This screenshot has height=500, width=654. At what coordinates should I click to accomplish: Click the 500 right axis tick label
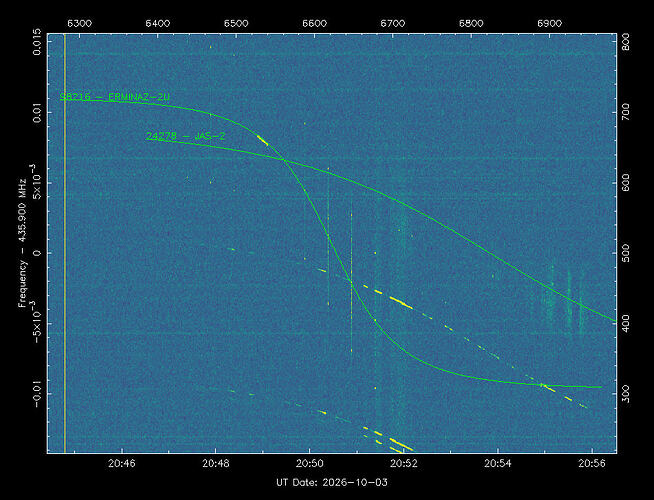(x=626, y=253)
